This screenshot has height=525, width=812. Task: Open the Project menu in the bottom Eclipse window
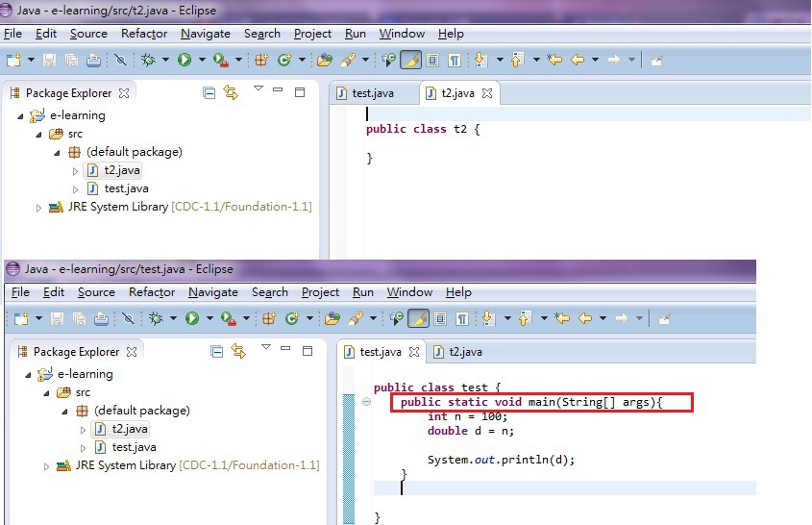[x=320, y=292]
